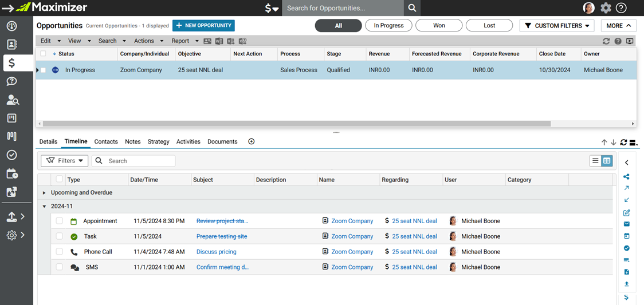The image size is (644, 305).
Task: Open the Custom Filters dropdown
Action: coord(557,25)
